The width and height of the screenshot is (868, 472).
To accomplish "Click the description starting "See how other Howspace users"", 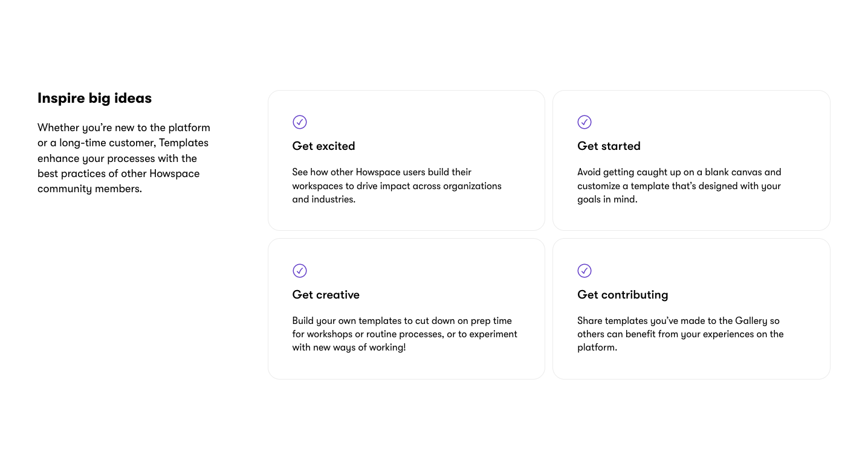I will pyautogui.click(x=397, y=186).
